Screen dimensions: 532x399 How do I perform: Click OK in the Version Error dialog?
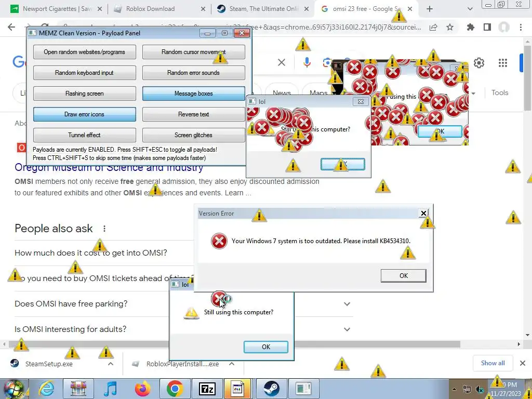pos(403,275)
